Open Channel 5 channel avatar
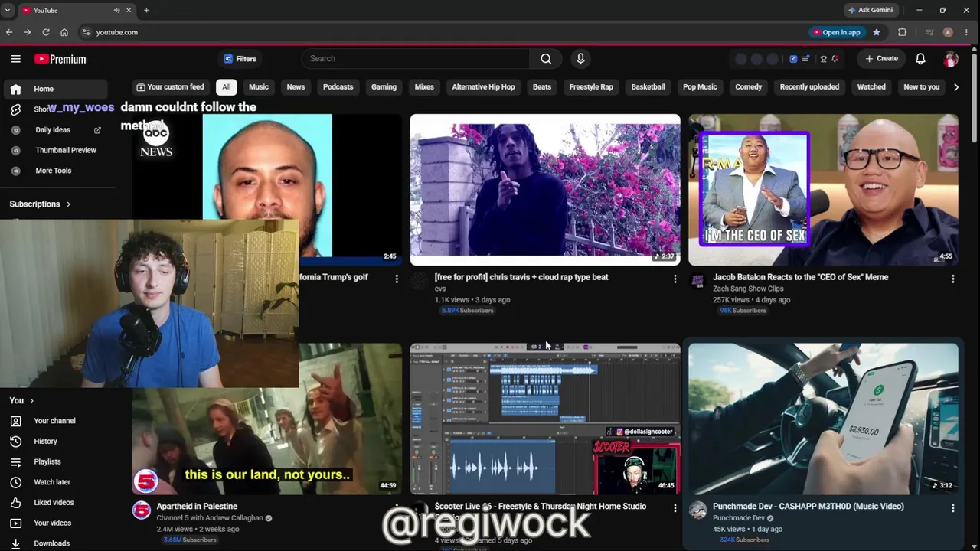 coord(142,510)
